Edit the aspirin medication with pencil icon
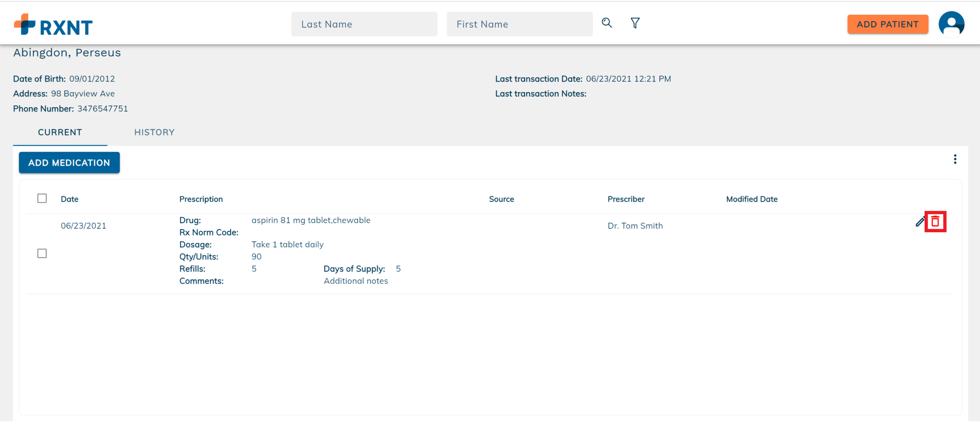Viewport: 980px width, 432px height. 920,222
